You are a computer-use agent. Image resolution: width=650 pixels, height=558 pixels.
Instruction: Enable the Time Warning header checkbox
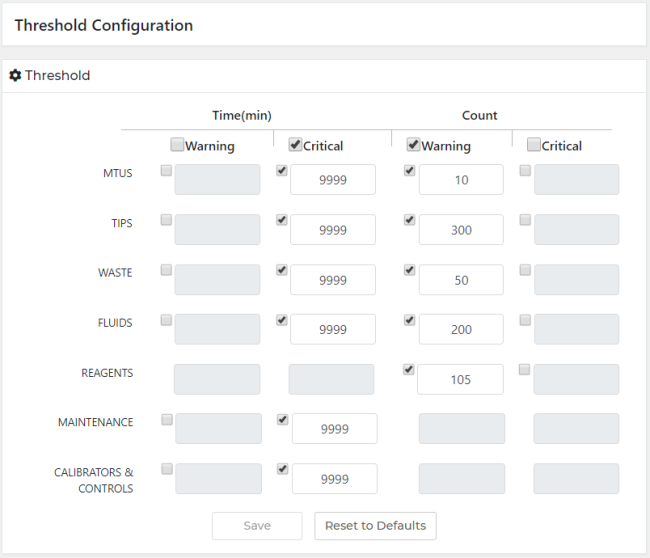pos(177,145)
